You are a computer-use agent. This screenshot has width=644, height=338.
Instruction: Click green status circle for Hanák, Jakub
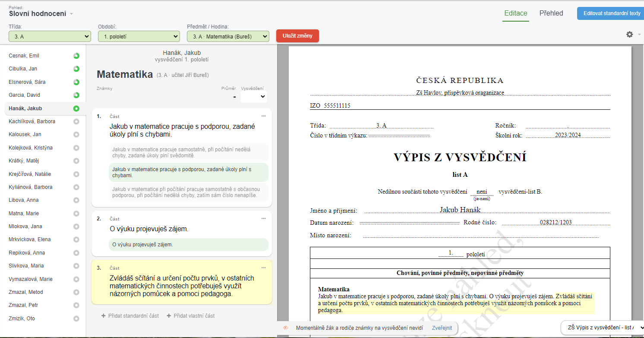76,108
